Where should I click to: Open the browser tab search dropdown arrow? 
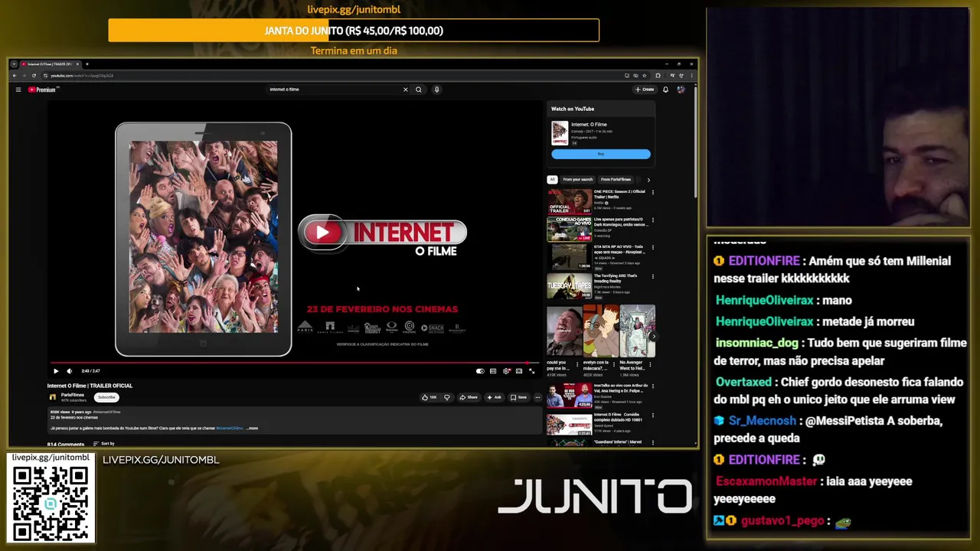click(14, 64)
